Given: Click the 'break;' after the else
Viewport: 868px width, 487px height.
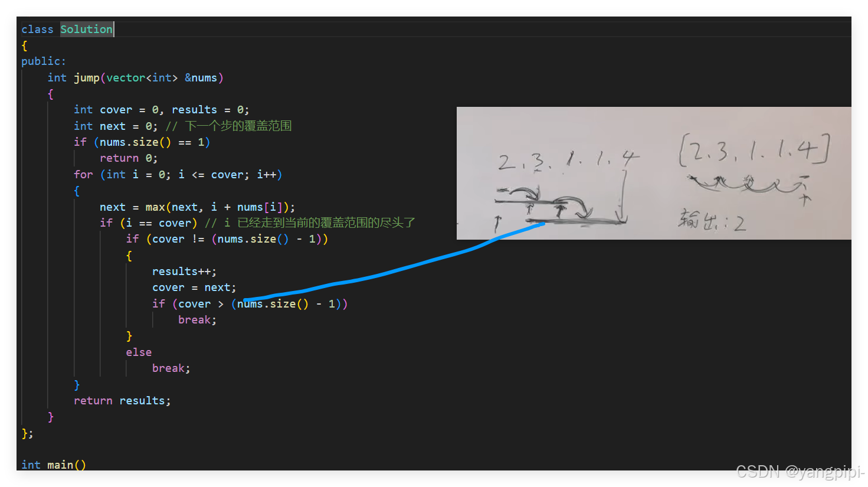Looking at the screenshot, I should tap(171, 368).
